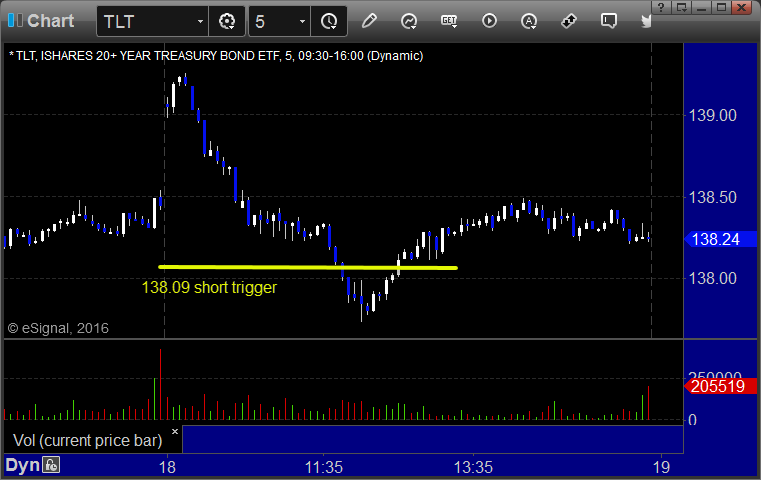
Task: Close the Chart window
Action: click(x=742, y=7)
